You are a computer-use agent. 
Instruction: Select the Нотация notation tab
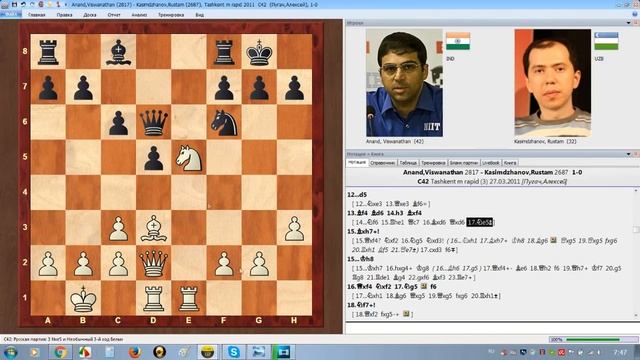click(357, 162)
